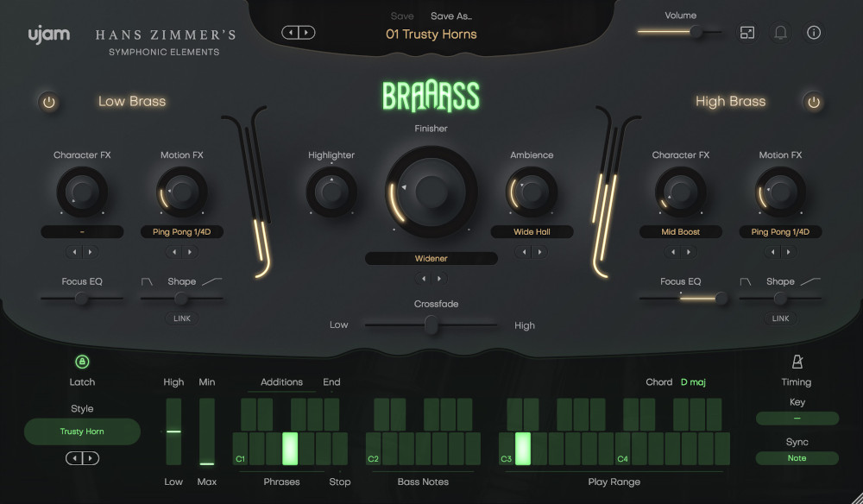Toggle High Brass power button
This screenshot has height=504, width=863.
(x=813, y=101)
